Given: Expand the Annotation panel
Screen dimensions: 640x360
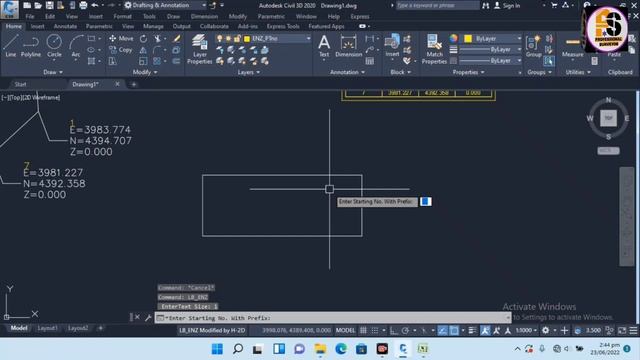Looking at the screenshot, I should [347, 72].
